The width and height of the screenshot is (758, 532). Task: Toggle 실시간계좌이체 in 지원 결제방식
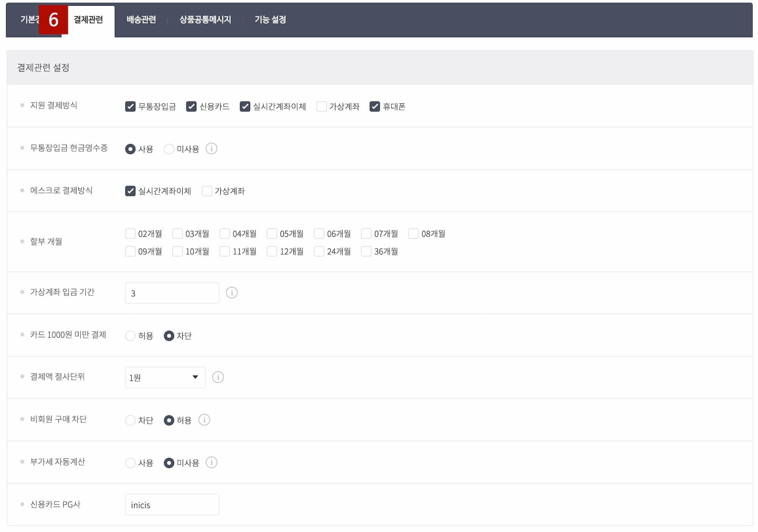245,106
